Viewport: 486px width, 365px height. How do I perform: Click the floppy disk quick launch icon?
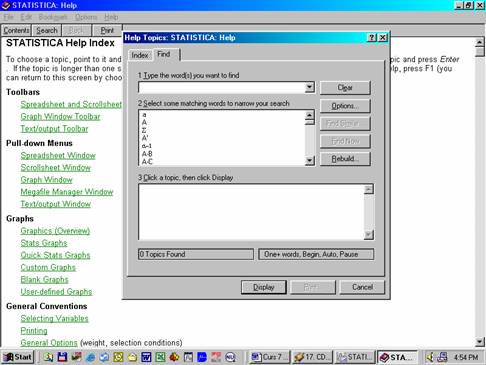[x=62, y=357]
